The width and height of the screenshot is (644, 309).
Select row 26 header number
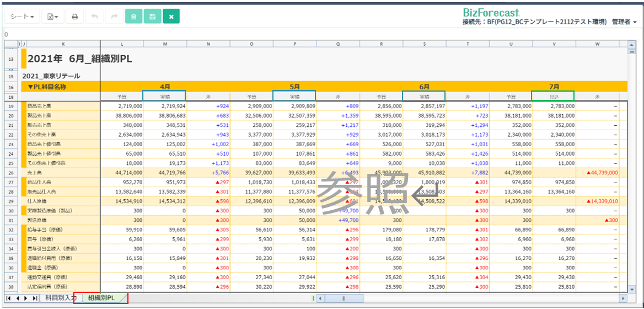(10, 173)
